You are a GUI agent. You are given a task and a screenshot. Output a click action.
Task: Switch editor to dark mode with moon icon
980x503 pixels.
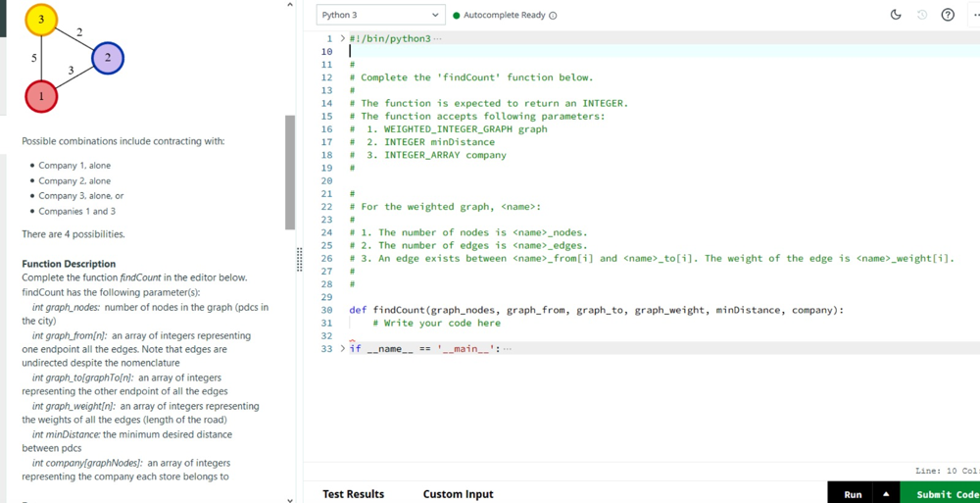[896, 15]
